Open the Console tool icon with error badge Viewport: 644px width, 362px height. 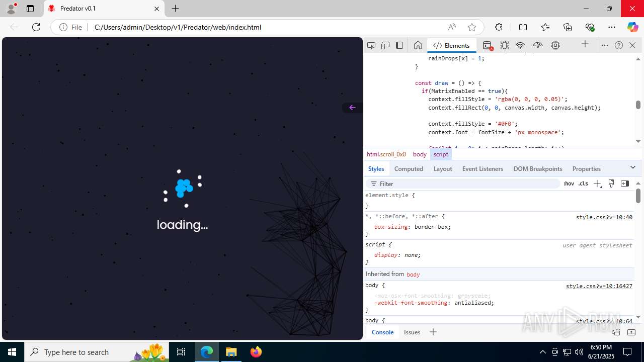click(x=488, y=45)
